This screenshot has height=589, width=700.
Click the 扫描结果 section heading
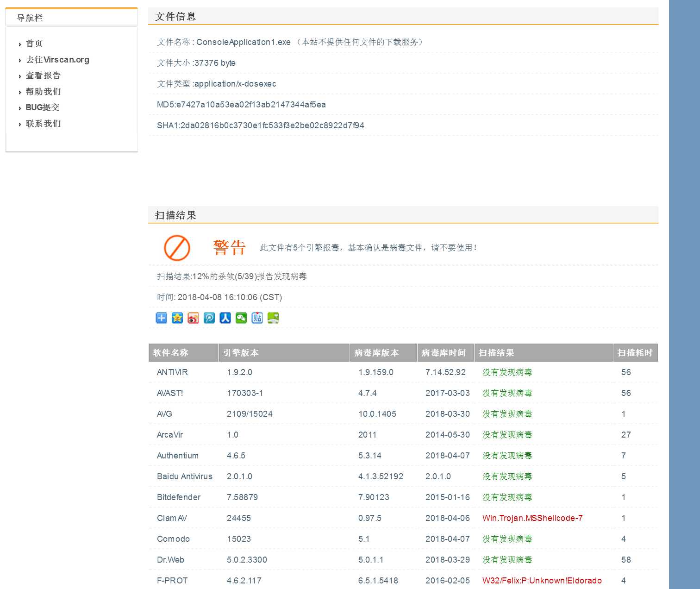tap(175, 215)
